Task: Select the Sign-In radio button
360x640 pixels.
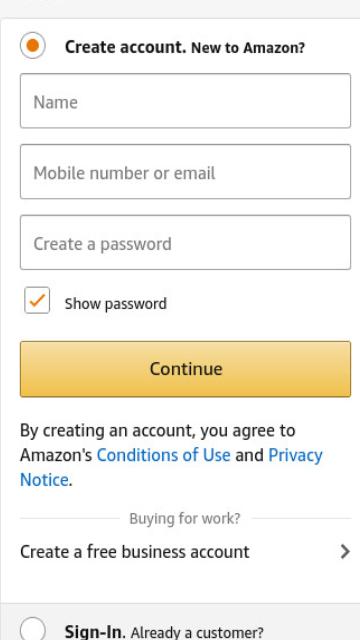Action: point(33,629)
